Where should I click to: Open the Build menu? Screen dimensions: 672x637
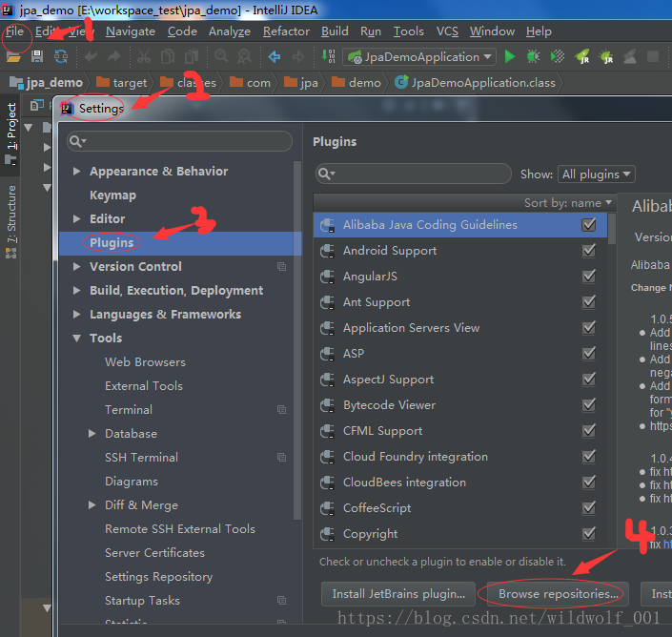(x=335, y=31)
